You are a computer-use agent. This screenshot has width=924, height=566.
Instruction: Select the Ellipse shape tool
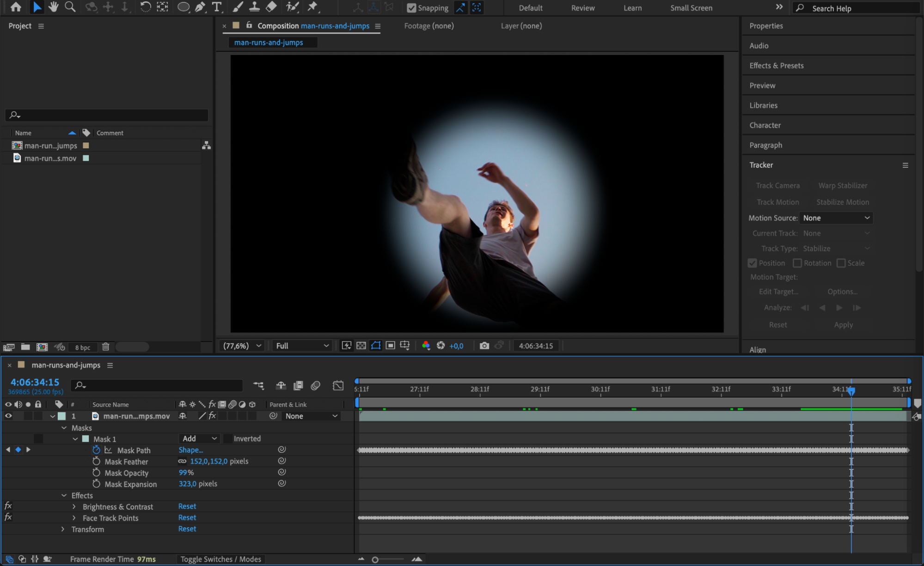[183, 7]
